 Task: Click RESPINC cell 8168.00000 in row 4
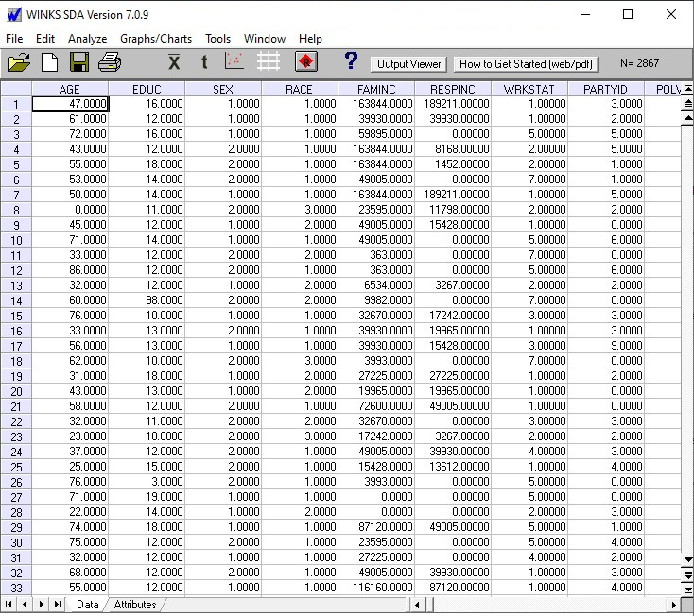(453, 149)
